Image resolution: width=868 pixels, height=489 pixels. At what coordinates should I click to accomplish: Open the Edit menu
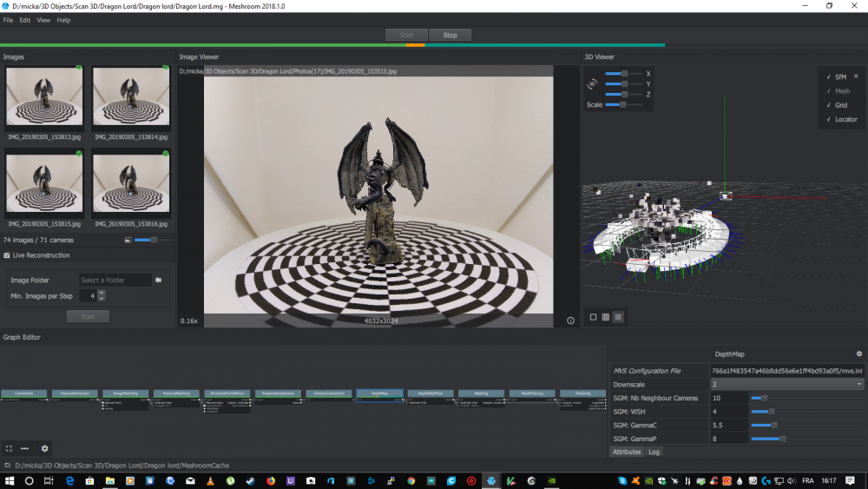click(24, 20)
